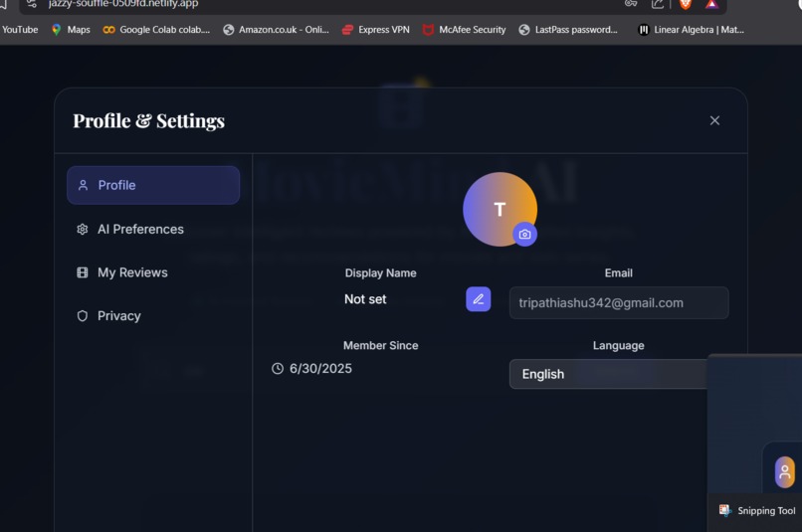
Task: Click the Brave shield icon in address bar
Action: pos(686,4)
